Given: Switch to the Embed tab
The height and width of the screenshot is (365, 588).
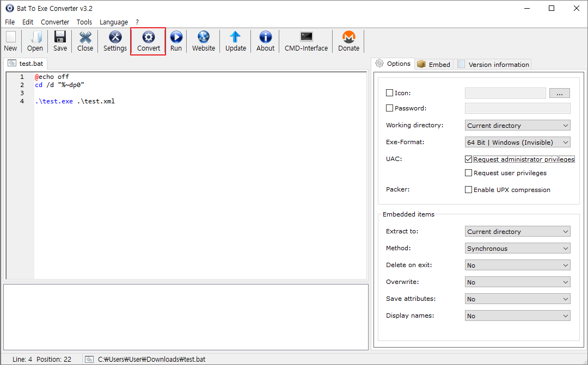Looking at the screenshot, I should [434, 64].
